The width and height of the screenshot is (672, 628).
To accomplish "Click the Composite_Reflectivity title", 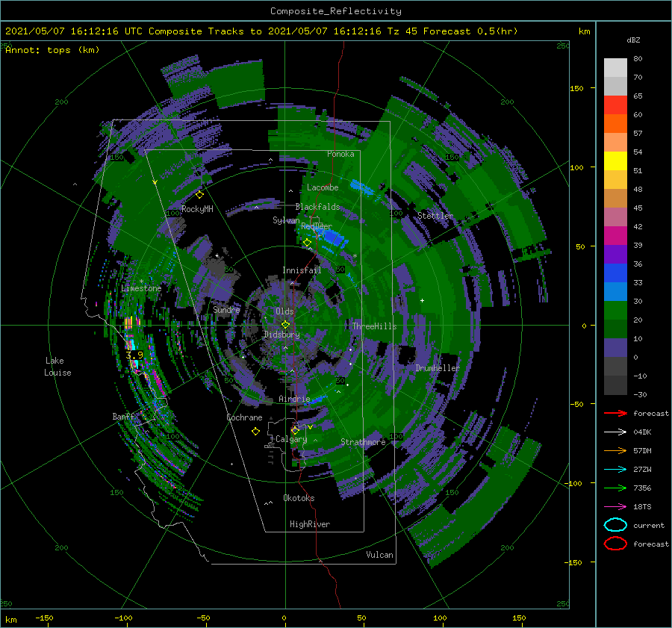I will click(x=336, y=11).
